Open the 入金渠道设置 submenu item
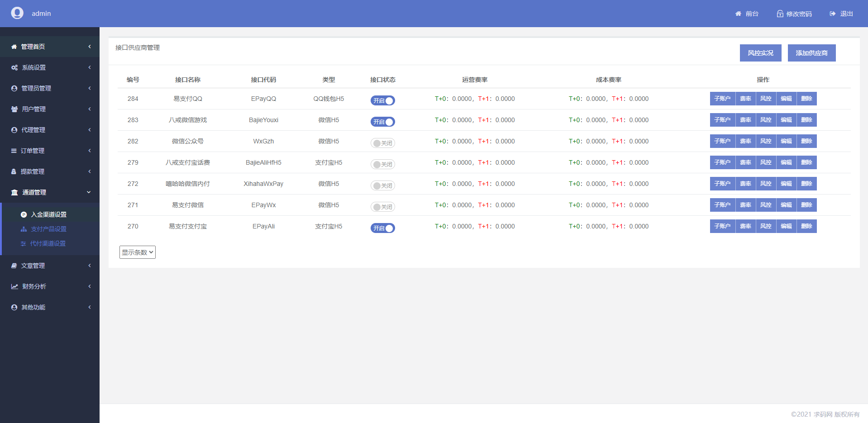 49,214
